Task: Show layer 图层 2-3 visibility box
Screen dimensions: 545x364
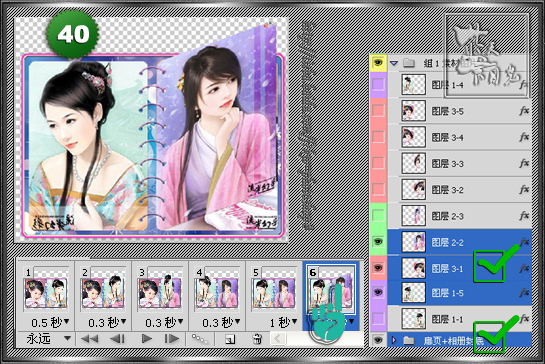Action: click(378, 216)
